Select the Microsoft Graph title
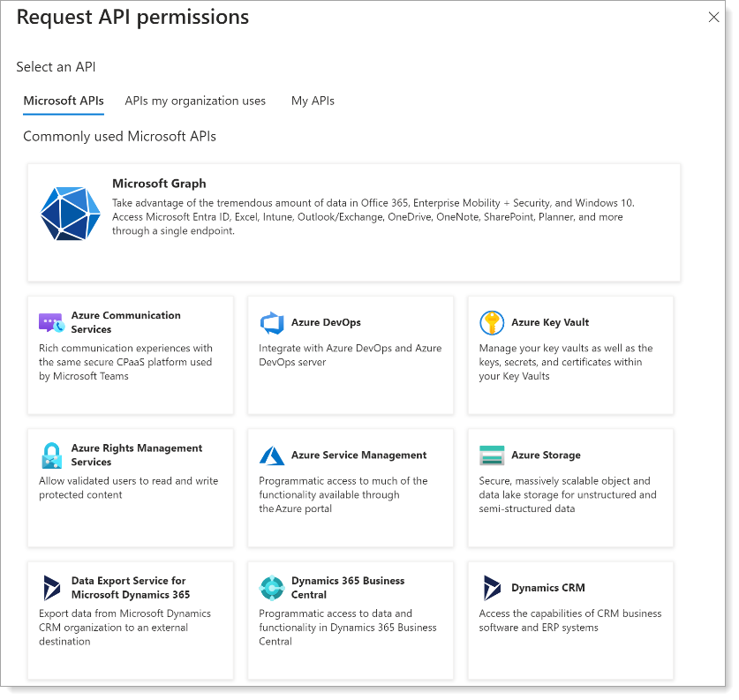Image resolution: width=739 pixels, height=700 pixels. click(159, 184)
